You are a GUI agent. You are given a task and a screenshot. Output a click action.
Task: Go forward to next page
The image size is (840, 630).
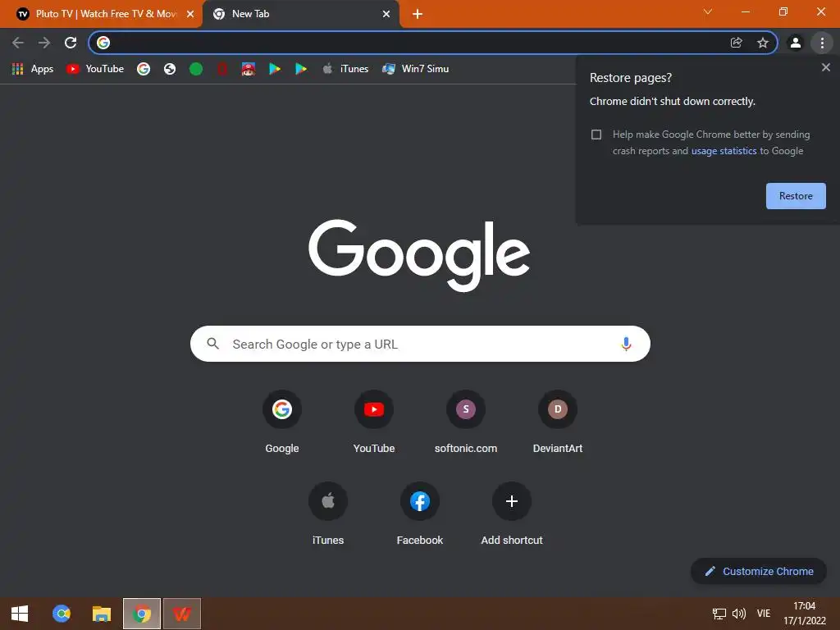pyautogui.click(x=44, y=43)
